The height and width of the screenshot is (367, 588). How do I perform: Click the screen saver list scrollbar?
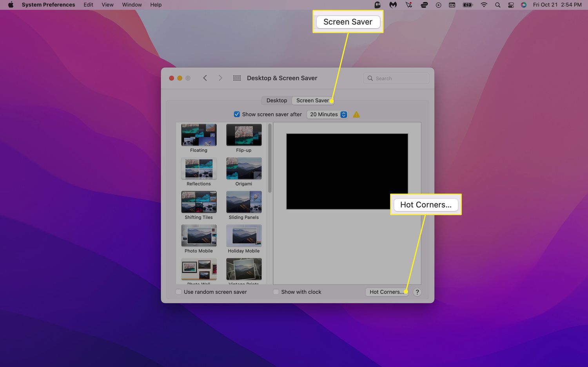click(x=270, y=158)
